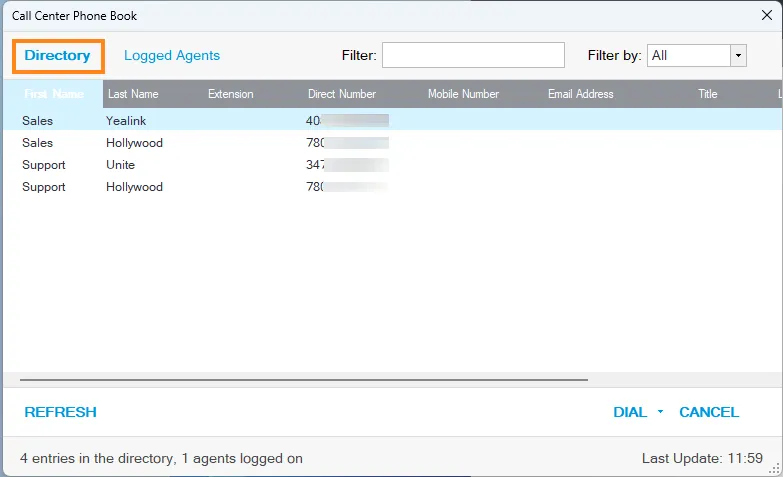Click the REFRESH button
Screen dimensions: 783x477
(x=60, y=412)
